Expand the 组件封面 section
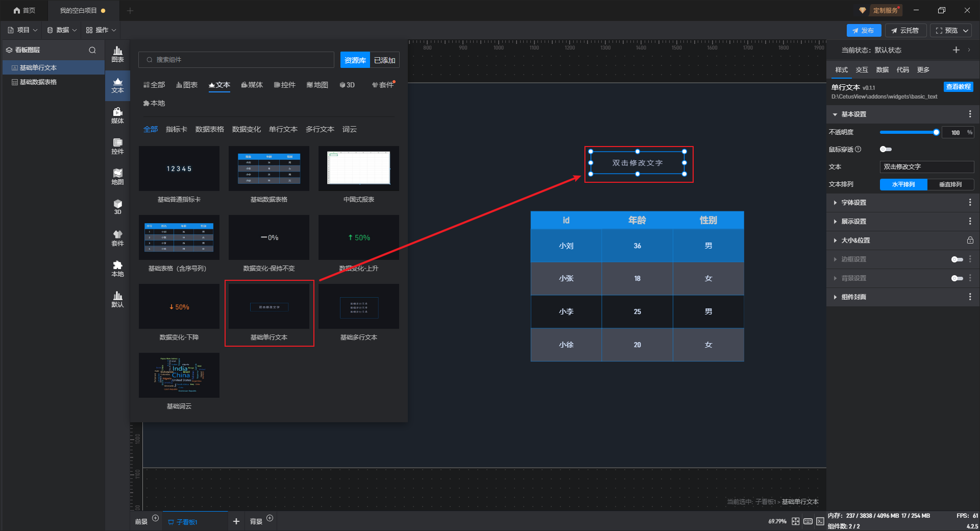 coord(835,297)
